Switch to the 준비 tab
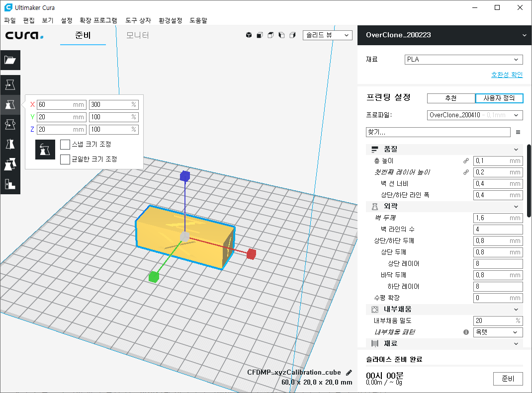 coord(83,35)
